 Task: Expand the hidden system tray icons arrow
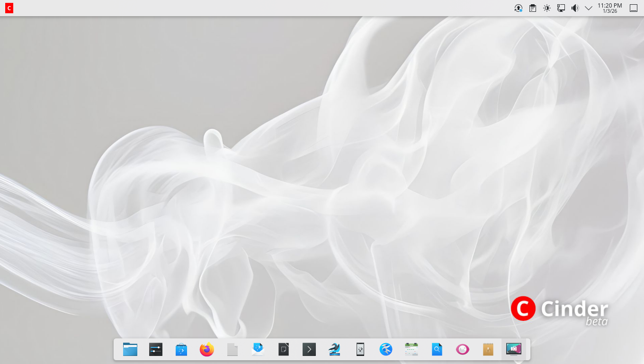pyautogui.click(x=589, y=8)
